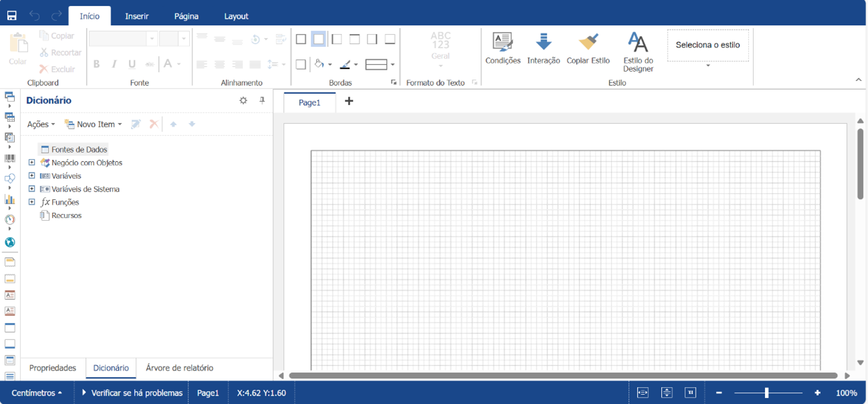
Task: Toggle the left border button
Action: coord(337,39)
